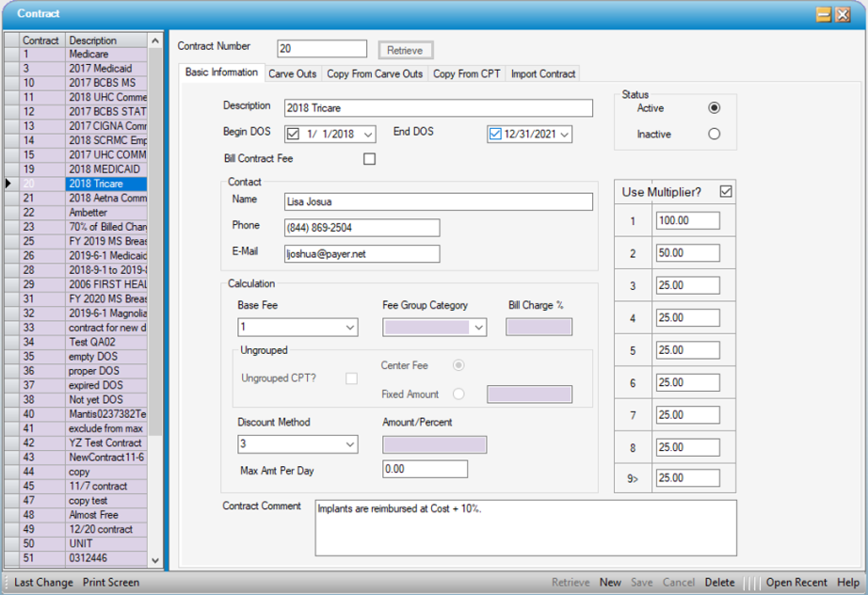Select the 2018 MEDICAID contract row
The width and height of the screenshot is (868, 595).
point(106,169)
